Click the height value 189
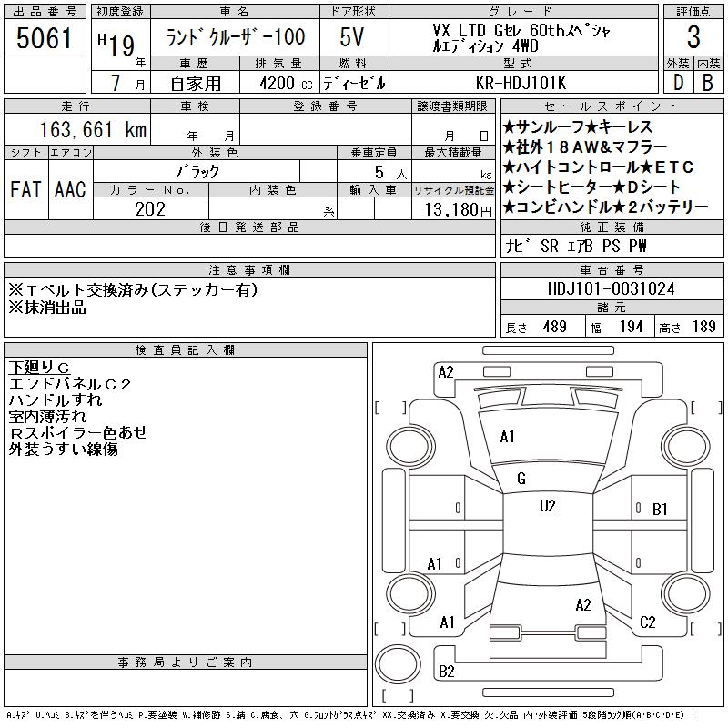The height and width of the screenshot is (728, 728). click(703, 327)
